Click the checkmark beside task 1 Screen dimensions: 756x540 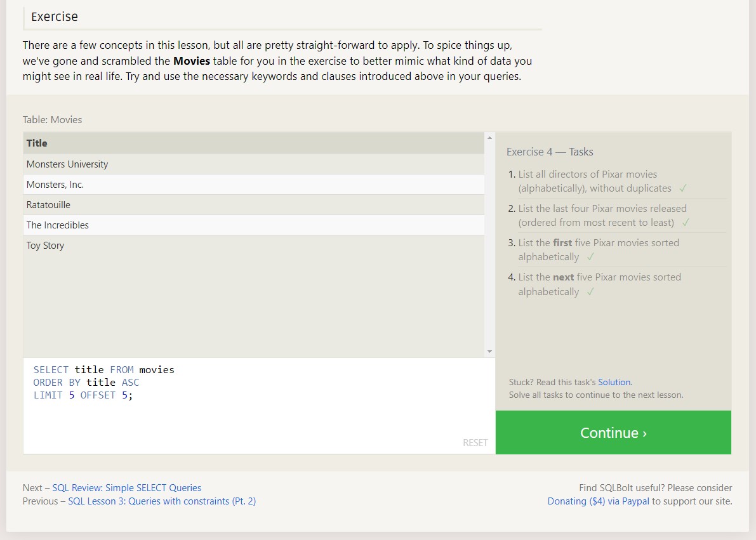click(683, 188)
